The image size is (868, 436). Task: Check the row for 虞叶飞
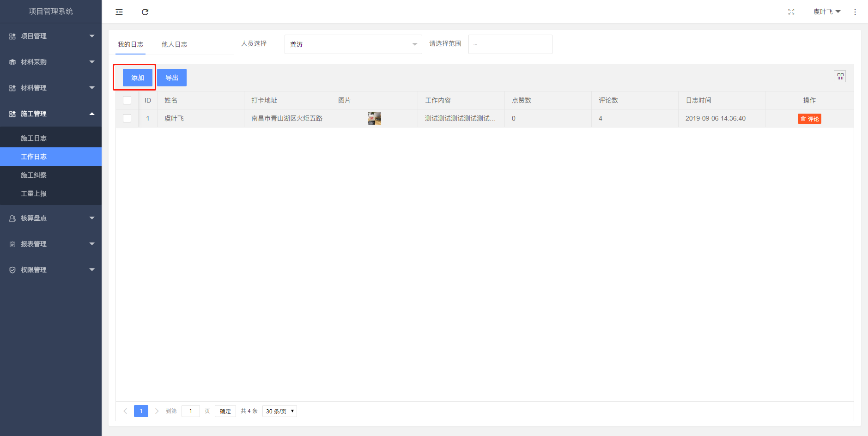click(127, 118)
